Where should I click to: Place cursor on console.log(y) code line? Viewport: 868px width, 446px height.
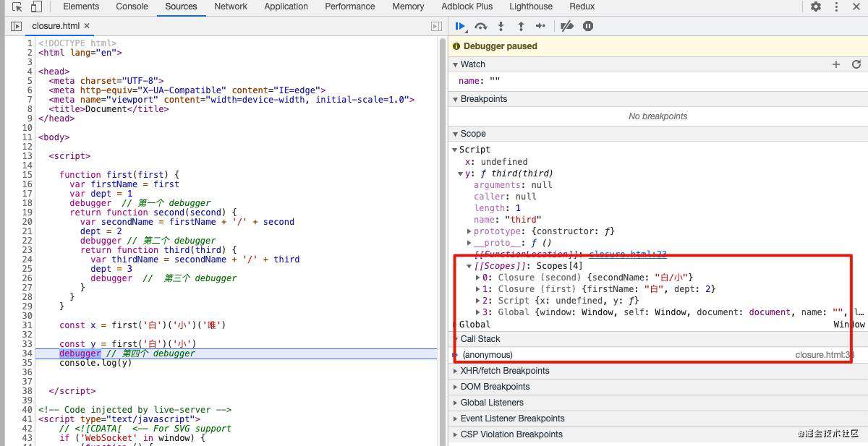(x=95, y=363)
